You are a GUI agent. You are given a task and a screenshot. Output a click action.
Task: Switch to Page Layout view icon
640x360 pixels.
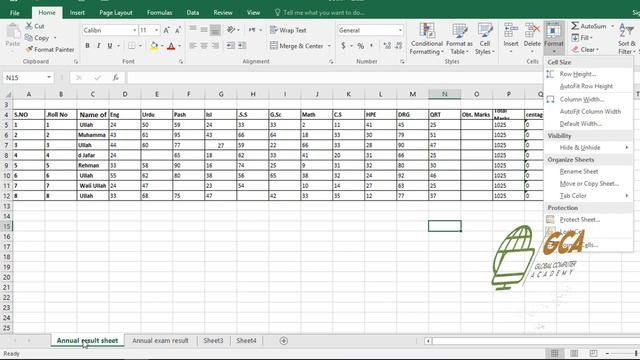tap(574, 353)
